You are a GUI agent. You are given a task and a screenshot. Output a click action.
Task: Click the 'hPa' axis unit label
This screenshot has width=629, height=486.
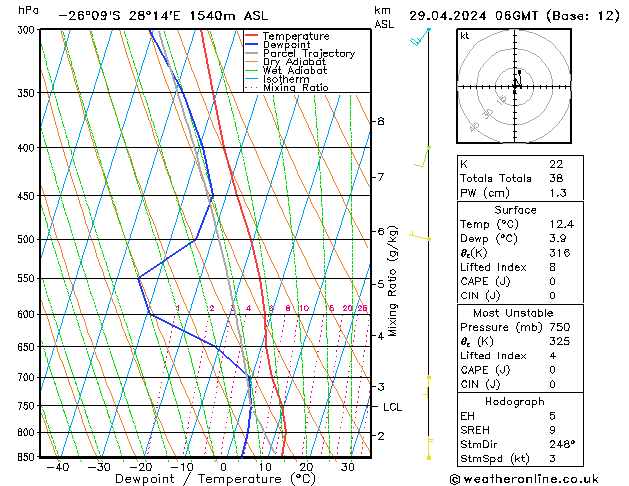pos(28,10)
